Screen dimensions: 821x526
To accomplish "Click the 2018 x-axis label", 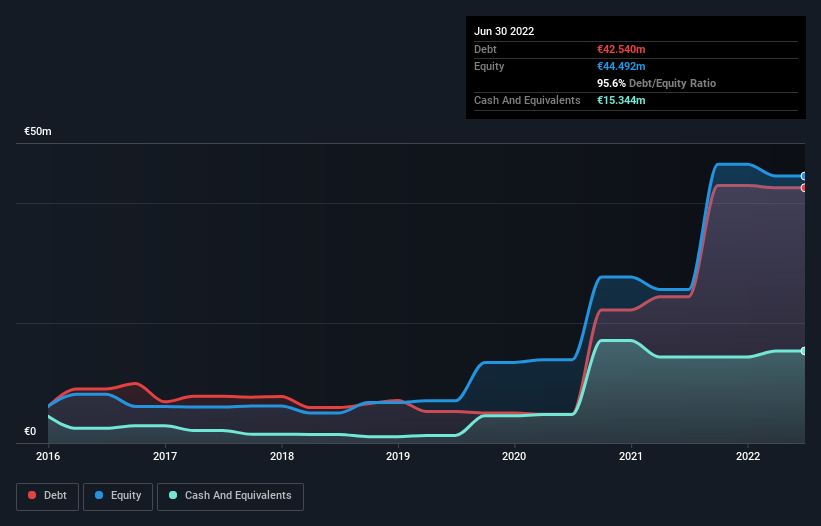I will coord(282,456).
